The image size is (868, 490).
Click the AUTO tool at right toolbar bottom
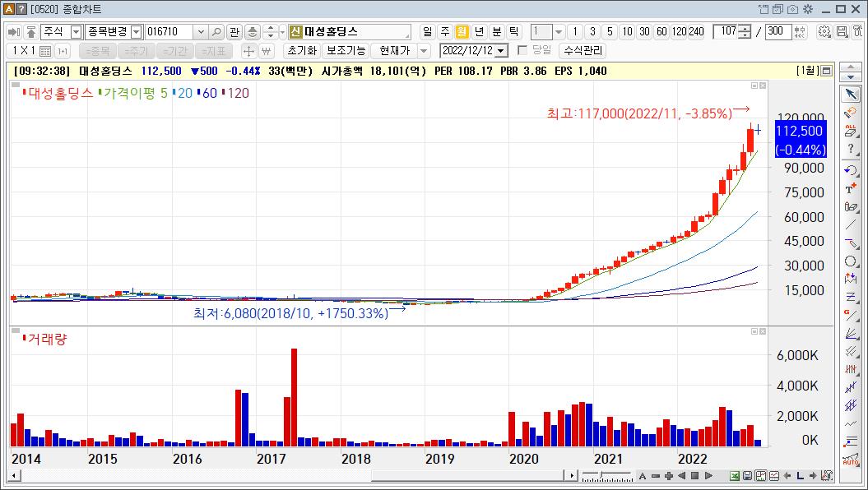coord(851,460)
